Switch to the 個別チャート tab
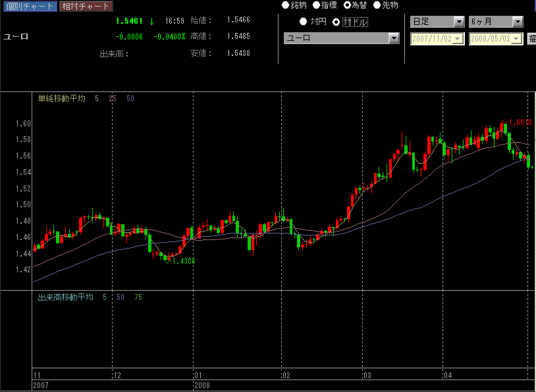The width and height of the screenshot is (536, 392). [30, 6]
